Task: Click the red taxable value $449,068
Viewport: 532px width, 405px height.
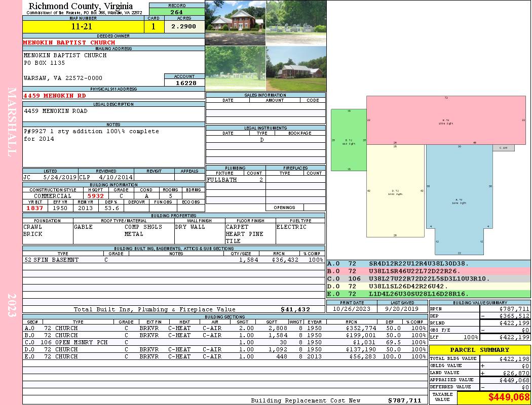Action: (x=509, y=397)
